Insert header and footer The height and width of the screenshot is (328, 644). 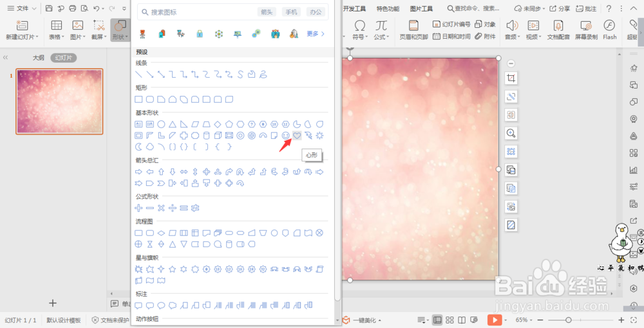(413, 30)
